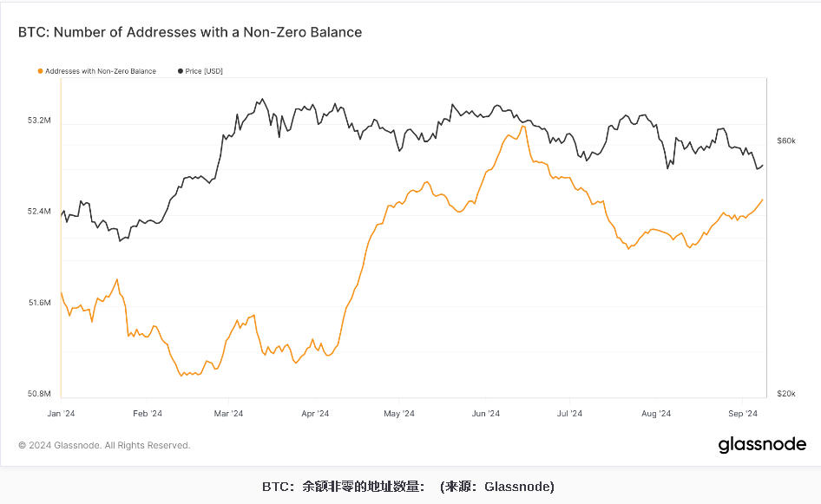Click the black legend dot for Price
Viewport: 821px width, 504px height.
pyautogui.click(x=181, y=71)
